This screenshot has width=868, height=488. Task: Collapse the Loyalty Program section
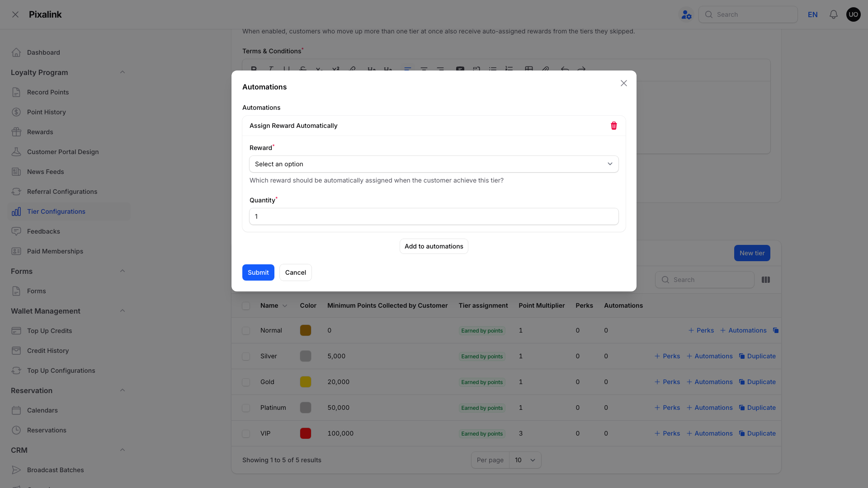(x=123, y=72)
